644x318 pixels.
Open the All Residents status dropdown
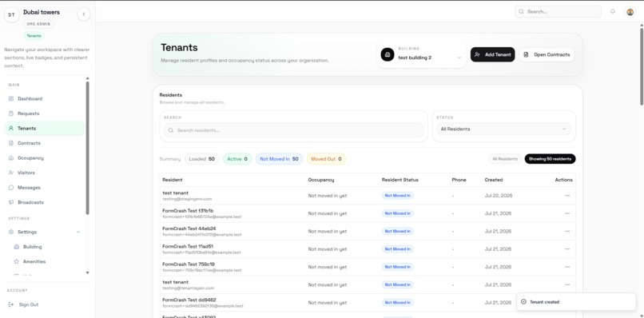click(503, 129)
